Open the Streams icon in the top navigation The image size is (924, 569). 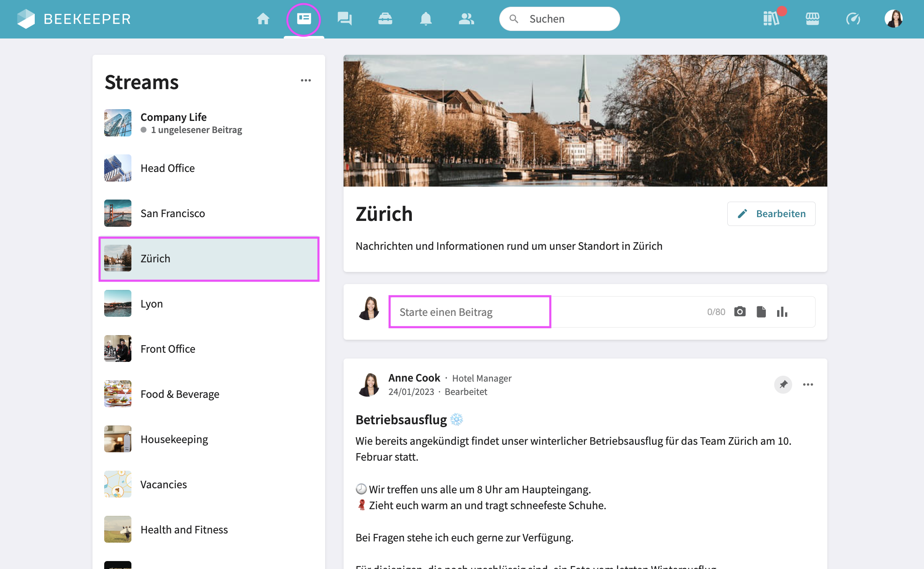303,19
